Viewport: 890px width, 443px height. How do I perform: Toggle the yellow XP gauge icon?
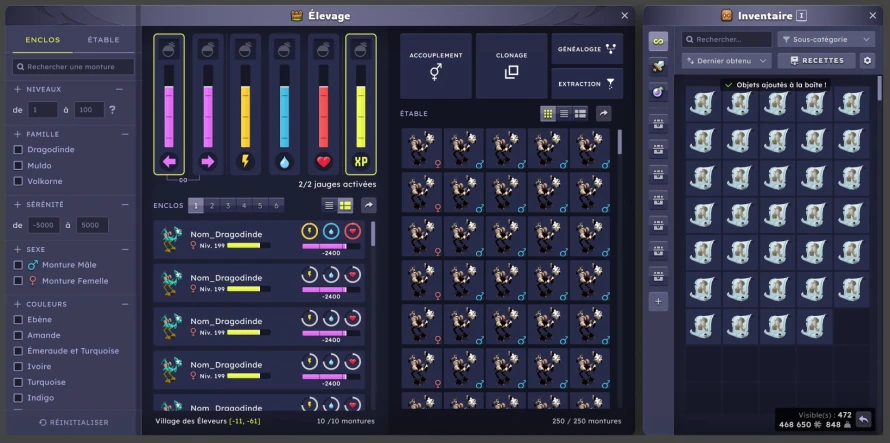tap(361, 162)
